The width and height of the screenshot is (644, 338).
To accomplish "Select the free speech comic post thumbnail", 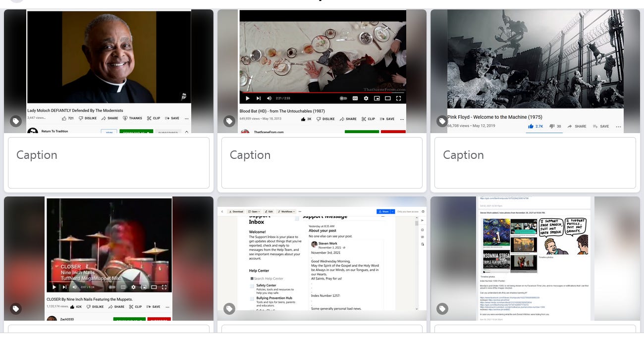I will pyautogui.click(x=535, y=259).
